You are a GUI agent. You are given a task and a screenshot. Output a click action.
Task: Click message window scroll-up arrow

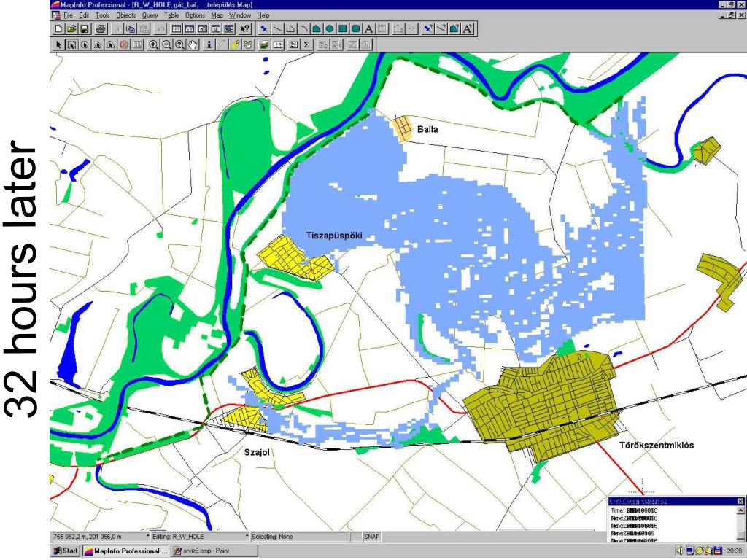tap(740, 510)
